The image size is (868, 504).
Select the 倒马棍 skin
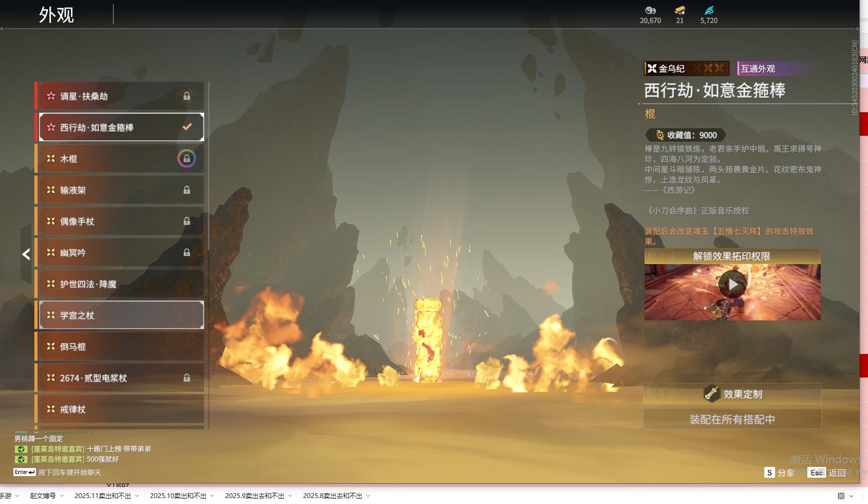pyautogui.click(x=120, y=346)
